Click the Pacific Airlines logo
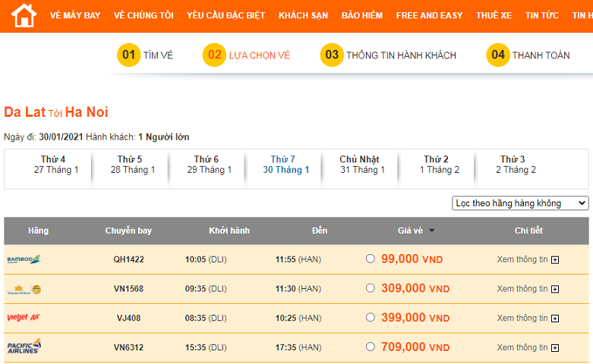 point(24,347)
